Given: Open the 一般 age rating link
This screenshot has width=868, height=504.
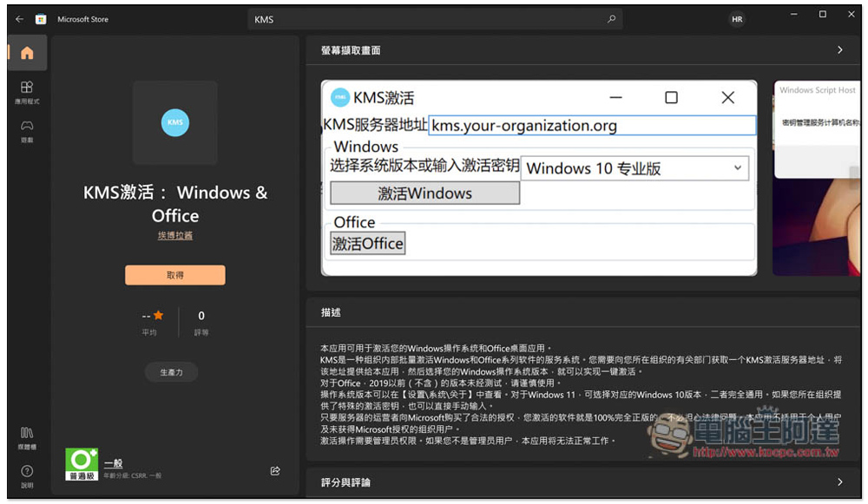Looking at the screenshot, I should [113, 463].
